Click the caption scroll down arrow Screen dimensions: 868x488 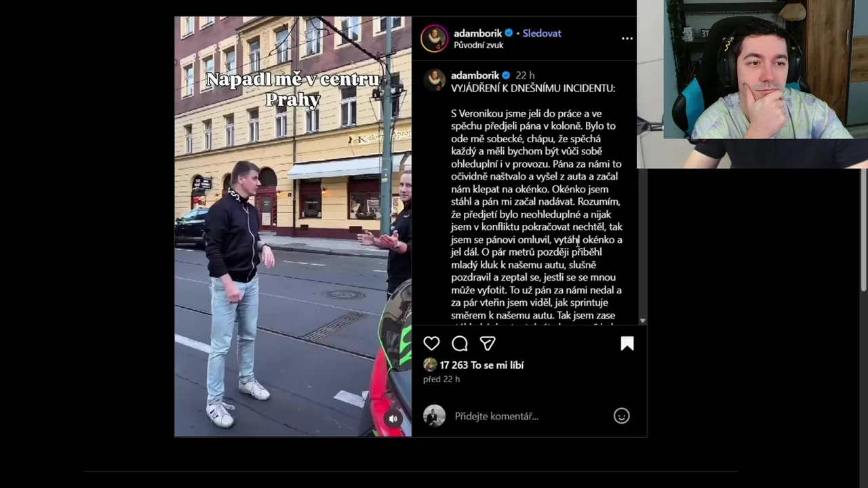643,321
